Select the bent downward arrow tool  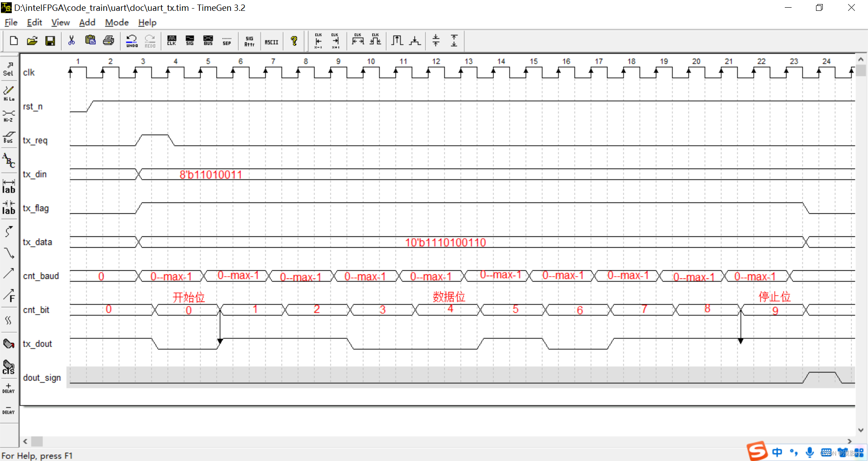pos(9,252)
